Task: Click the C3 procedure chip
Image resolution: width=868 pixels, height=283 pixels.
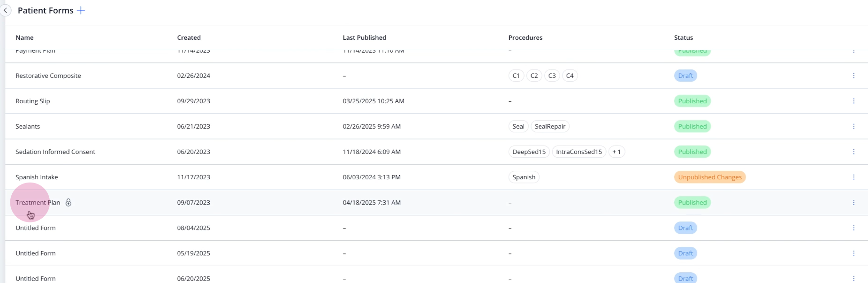Action: [x=552, y=76]
